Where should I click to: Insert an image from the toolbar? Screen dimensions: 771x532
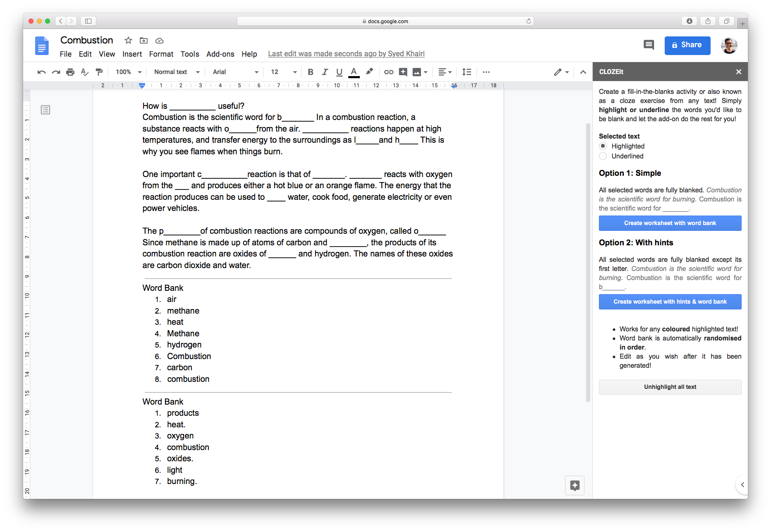[417, 72]
